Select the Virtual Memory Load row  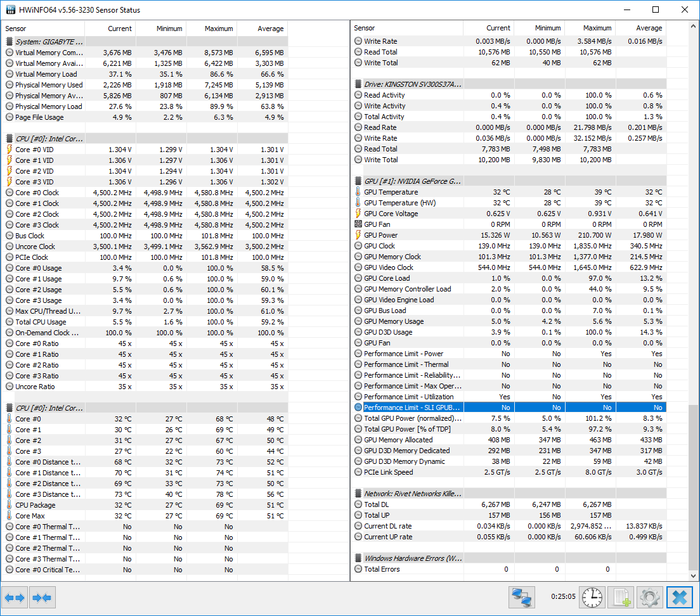coord(145,74)
